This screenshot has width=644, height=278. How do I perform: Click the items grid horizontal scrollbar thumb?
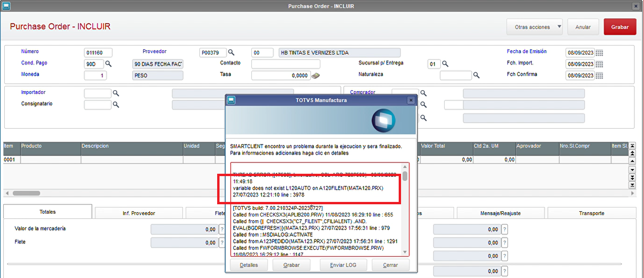click(x=26, y=193)
